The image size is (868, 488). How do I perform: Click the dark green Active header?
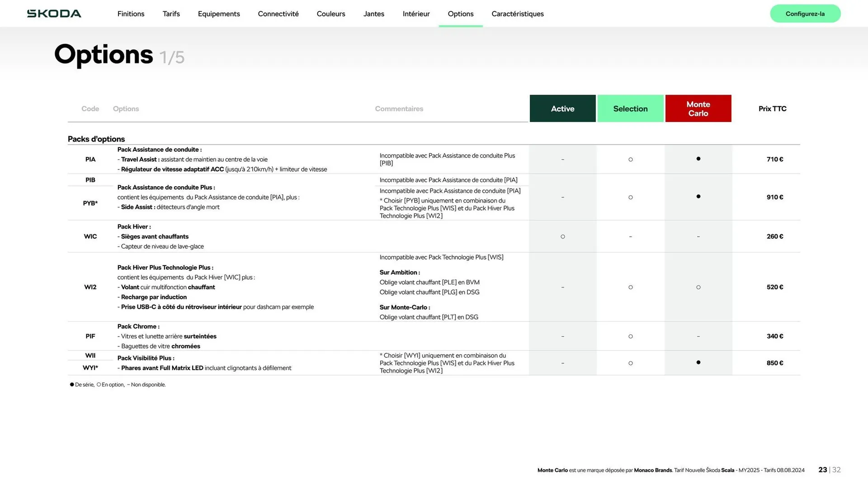click(x=562, y=108)
